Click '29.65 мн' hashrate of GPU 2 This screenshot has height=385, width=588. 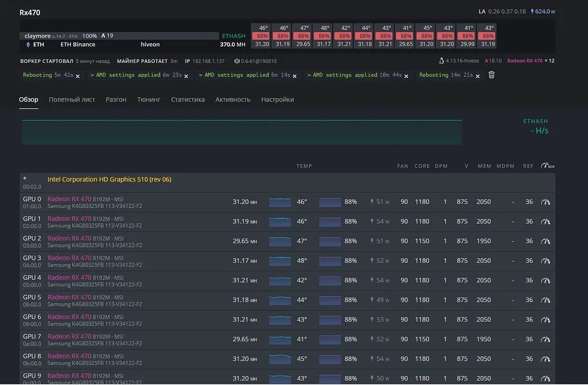(x=244, y=241)
